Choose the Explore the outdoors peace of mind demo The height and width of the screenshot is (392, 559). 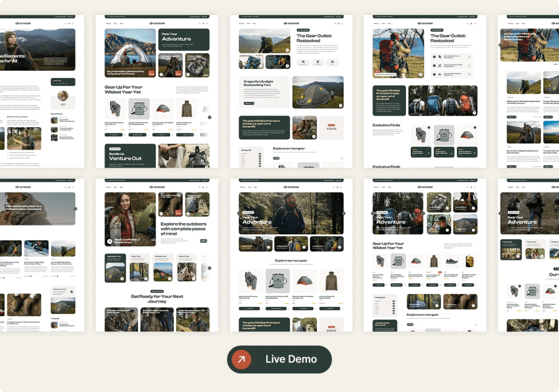(x=157, y=255)
